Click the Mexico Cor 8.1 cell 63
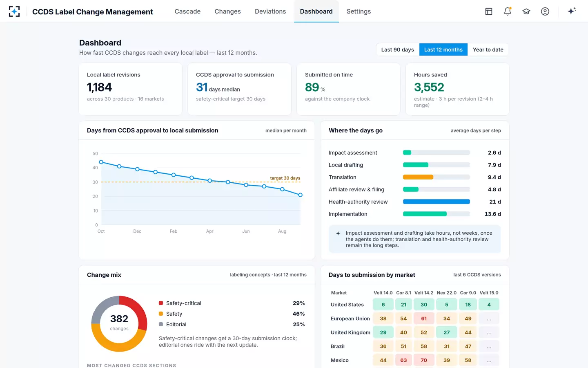Screen dimensions: 588x368 pyautogui.click(x=403, y=360)
